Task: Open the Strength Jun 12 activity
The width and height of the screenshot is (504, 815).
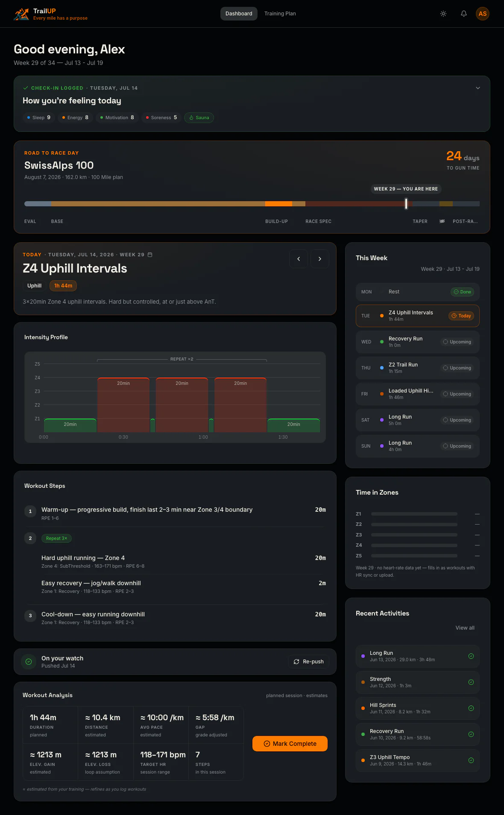Action: (x=418, y=682)
